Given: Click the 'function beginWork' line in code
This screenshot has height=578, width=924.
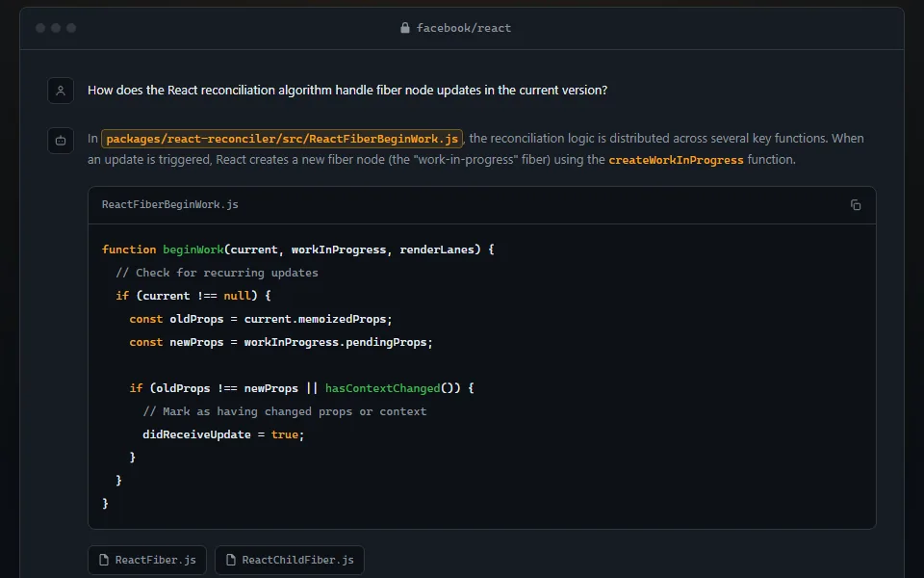Looking at the screenshot, I should [297, 250].
